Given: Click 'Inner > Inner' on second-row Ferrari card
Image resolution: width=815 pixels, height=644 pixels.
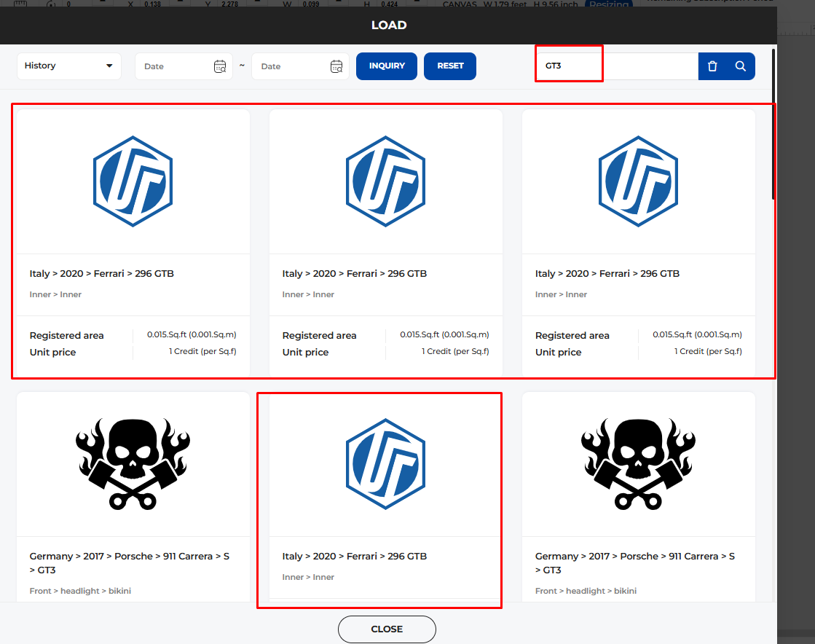Looking at the screenshot, I should tap(308, 577).
